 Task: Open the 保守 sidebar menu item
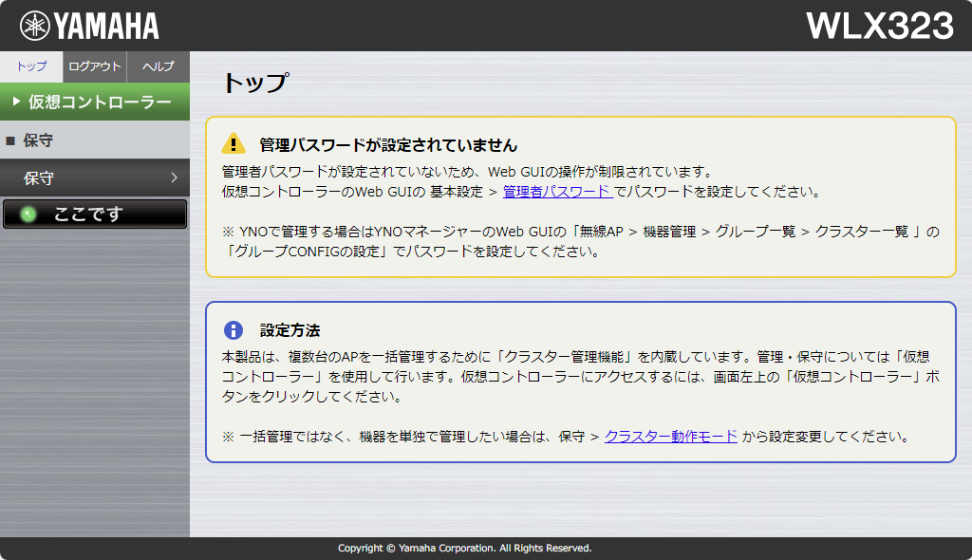tap(39, 177)
